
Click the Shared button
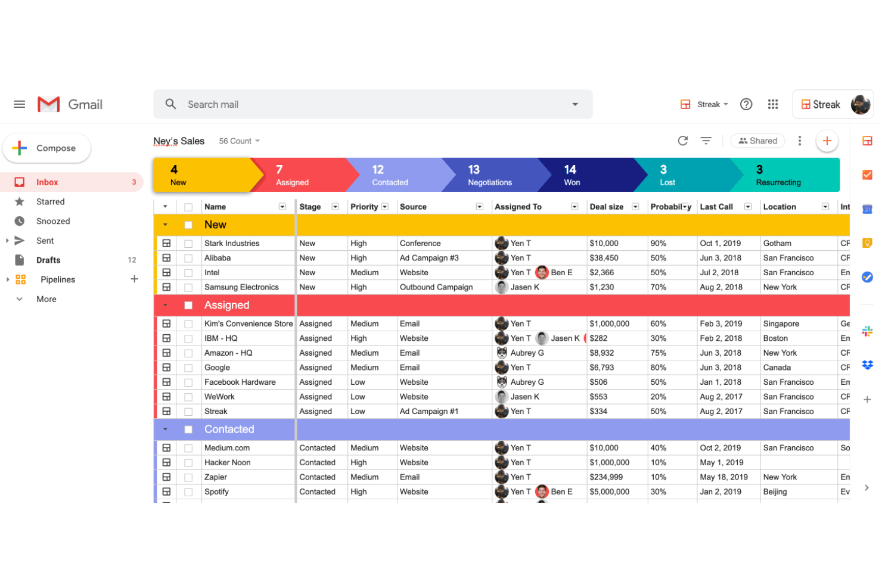(x=757, y=141)
